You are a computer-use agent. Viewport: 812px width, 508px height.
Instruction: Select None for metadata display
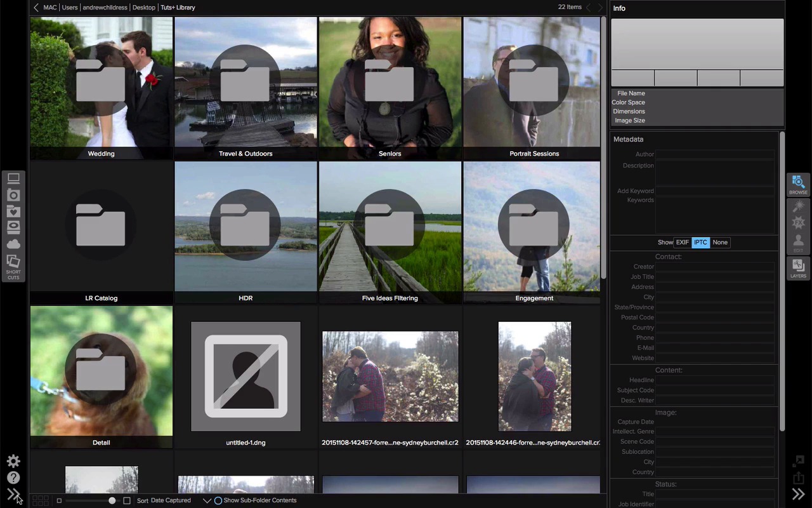click(720, 243)
